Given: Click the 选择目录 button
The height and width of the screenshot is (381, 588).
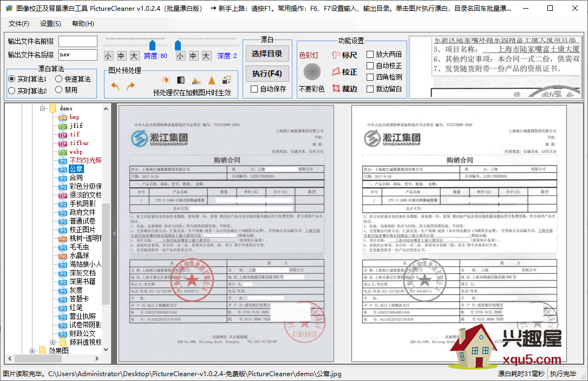Looking at the screenshot, I should click(x=267, y=54).
